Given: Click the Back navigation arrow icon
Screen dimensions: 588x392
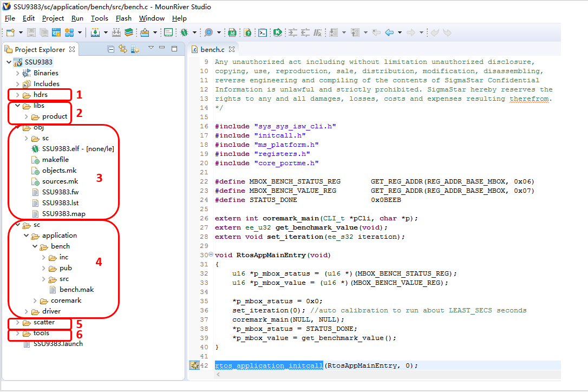Looking at the screenshot, I should click(x=389, y=32).
